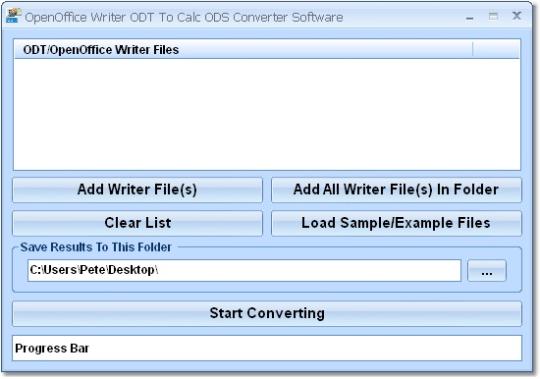
Task: Click the ODT/OpenOffice Writer Files column header
Action: pos(243,50)
